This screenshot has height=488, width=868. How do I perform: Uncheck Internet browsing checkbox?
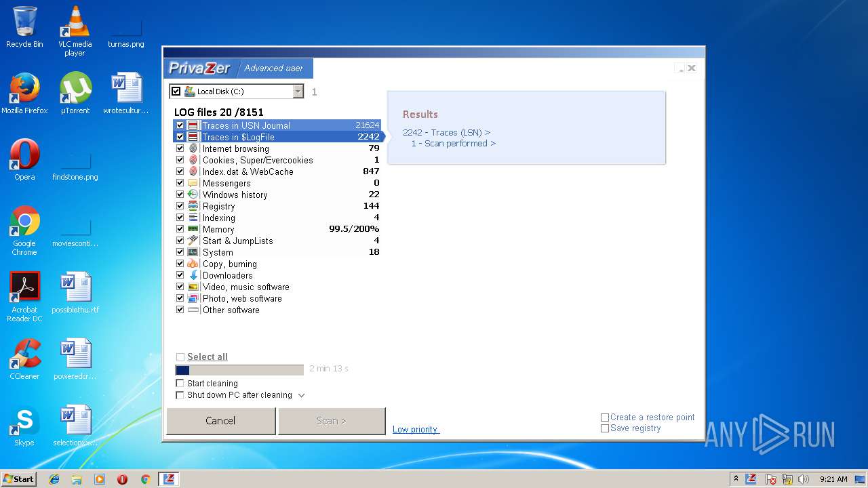pos(180,148)
